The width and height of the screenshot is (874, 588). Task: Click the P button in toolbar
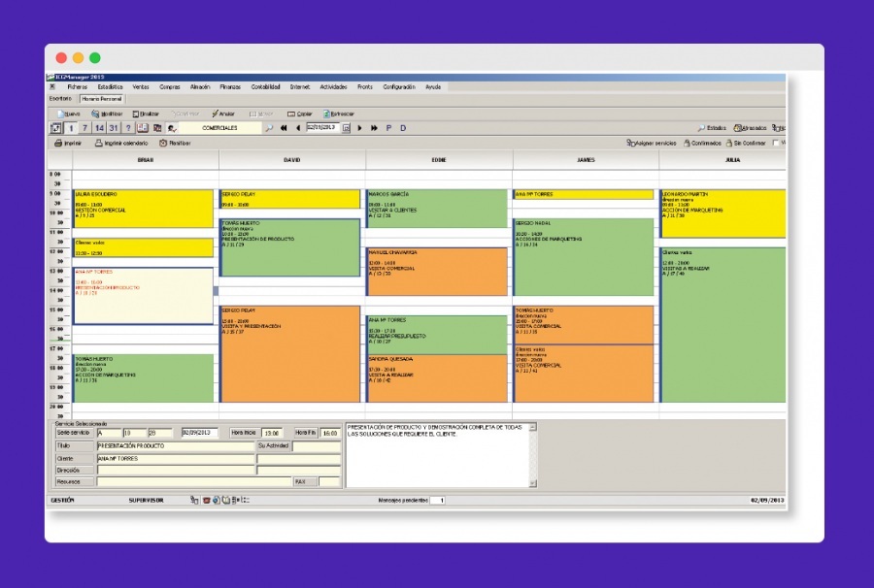pos(388,128)
